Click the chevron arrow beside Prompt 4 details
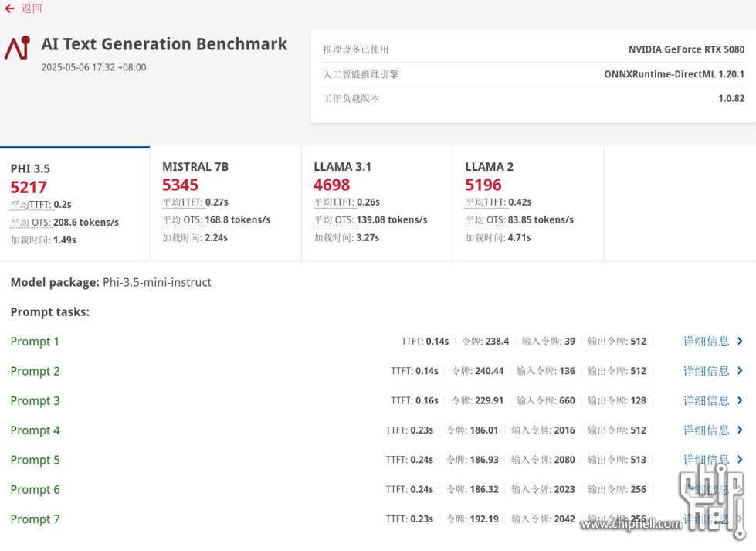Viewport: 756px width, 551px height. (740, 430)
